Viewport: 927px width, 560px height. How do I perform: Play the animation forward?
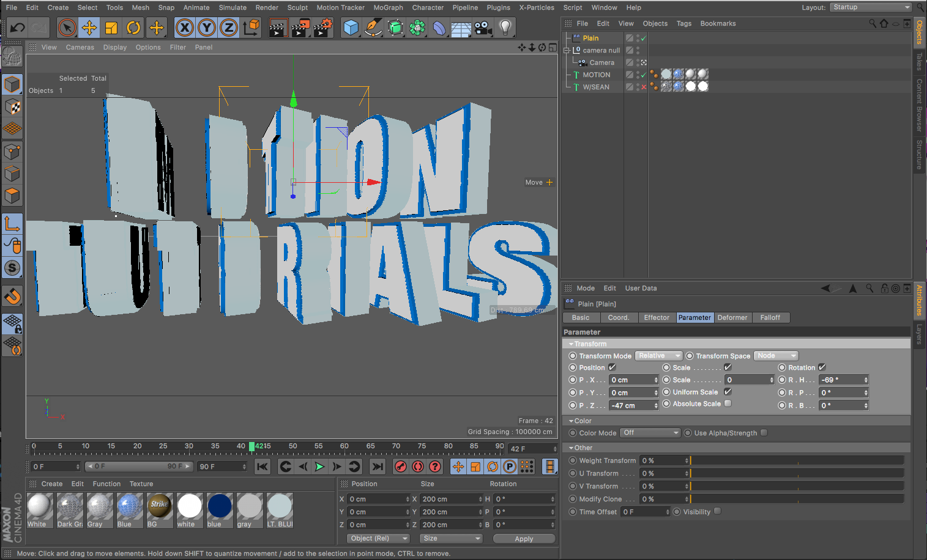319,466
